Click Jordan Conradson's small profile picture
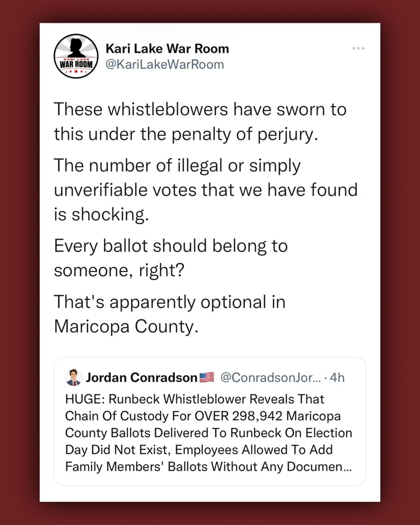Viewport: 420px width, 525px height. coord(73,377)
